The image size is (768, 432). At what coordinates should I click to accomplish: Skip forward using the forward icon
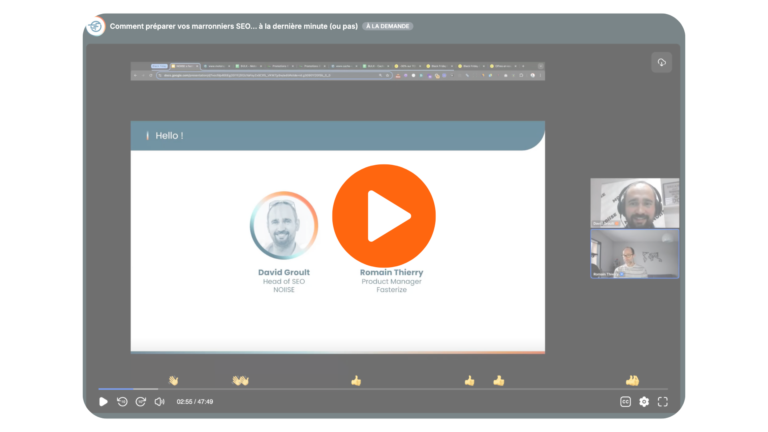(141, 402)
